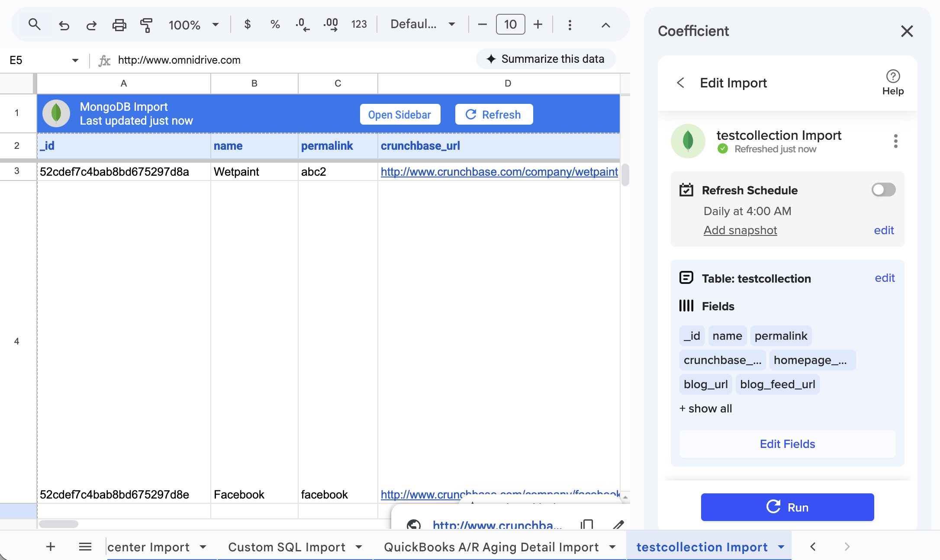Viewport: 940px width, 560px height.
Task: Click the blue Run button
Action: [x=787, y=507]
